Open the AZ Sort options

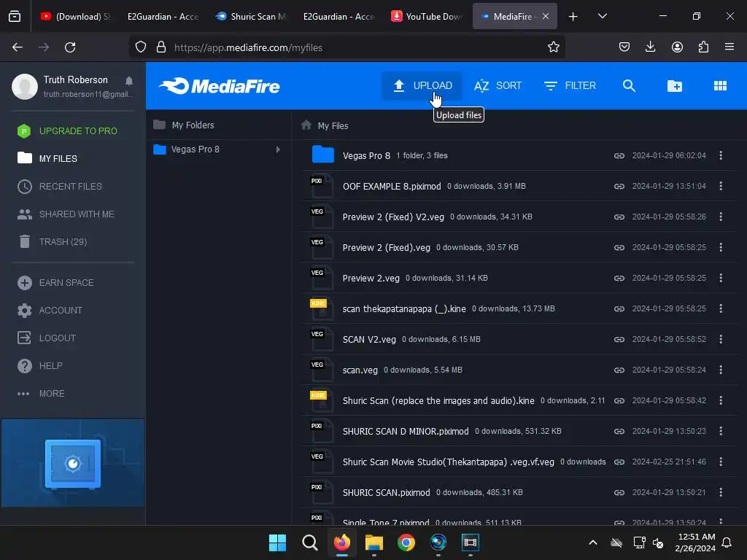tap(498, 86)
